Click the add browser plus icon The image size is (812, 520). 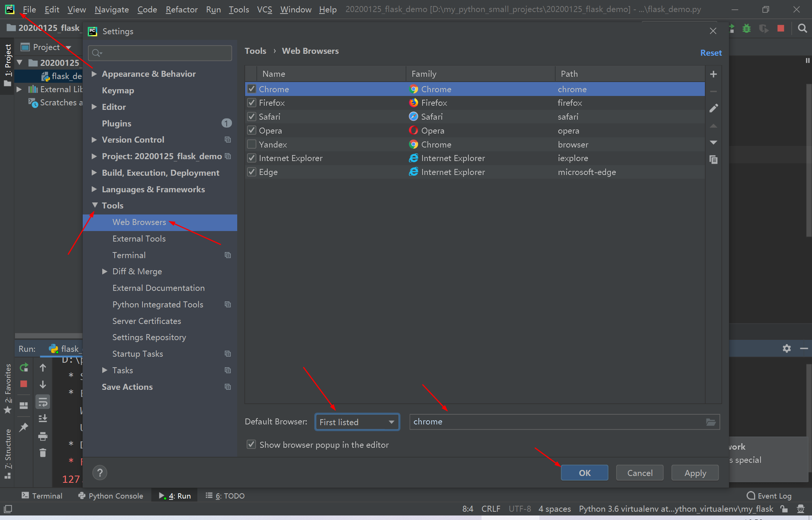point(713,74)
